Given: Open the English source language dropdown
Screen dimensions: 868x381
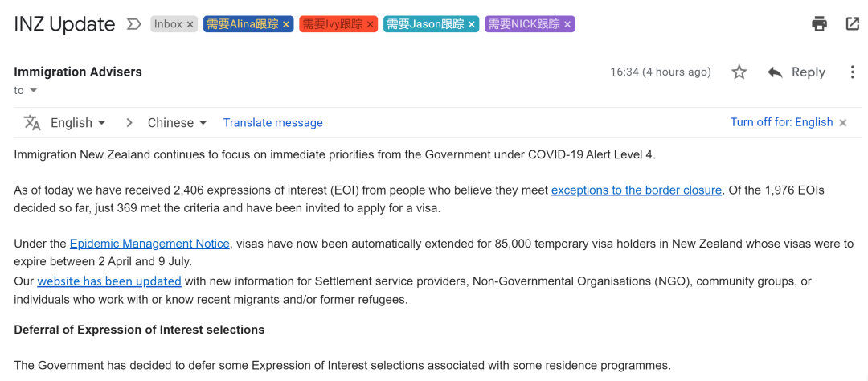Looking at the screenshot, I should (78, 123).
